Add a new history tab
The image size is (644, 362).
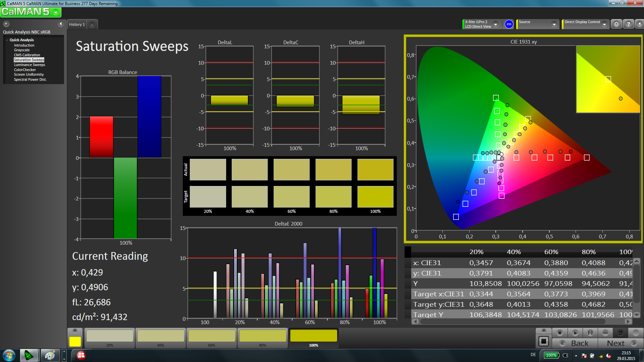click(92, 24)
